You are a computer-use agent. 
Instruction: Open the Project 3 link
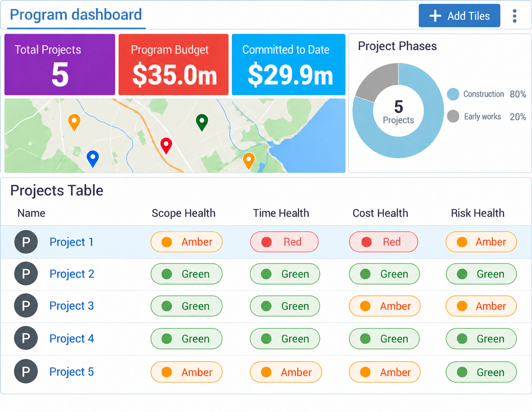71,306
